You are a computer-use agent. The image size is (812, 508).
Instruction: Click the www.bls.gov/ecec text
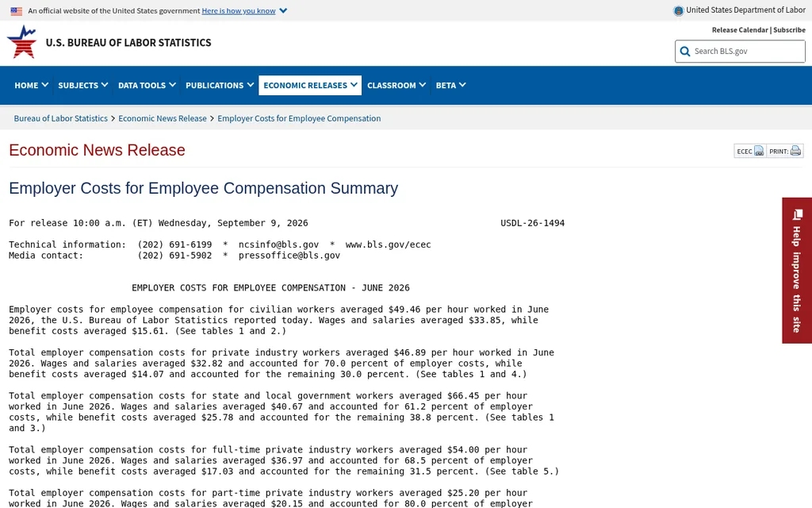coord(388,244)
